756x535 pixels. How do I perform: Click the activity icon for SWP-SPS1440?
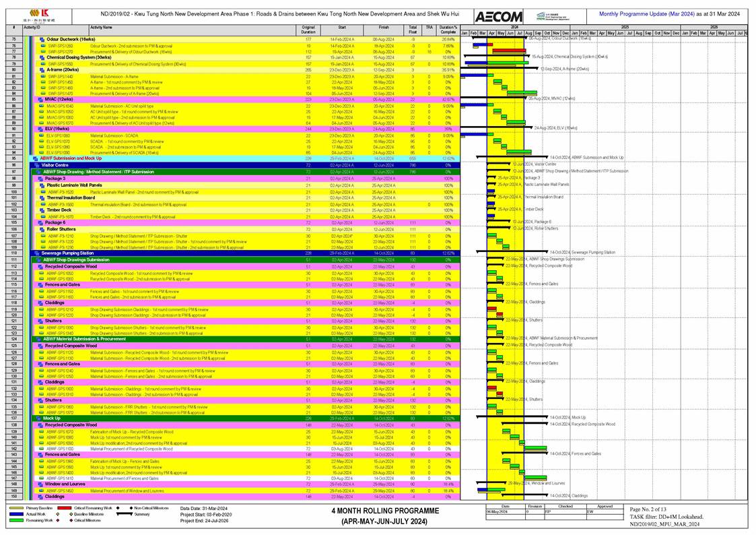point(43,77)
